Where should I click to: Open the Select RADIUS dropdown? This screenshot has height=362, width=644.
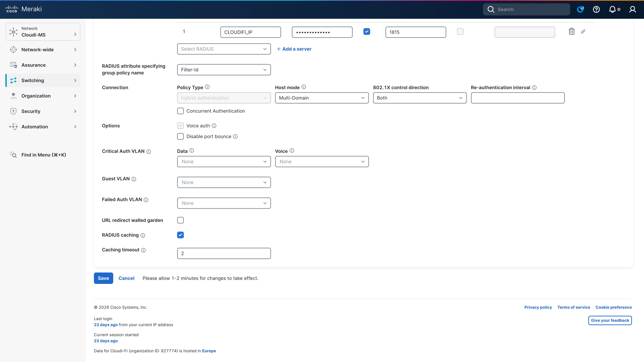coord(224,49)
